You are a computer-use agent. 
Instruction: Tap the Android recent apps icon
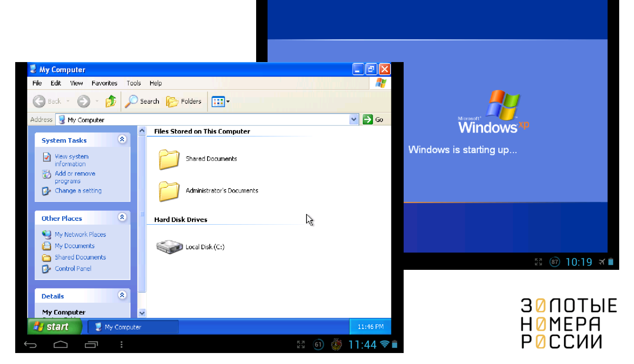pyautogui.click(x=91, y=345)
